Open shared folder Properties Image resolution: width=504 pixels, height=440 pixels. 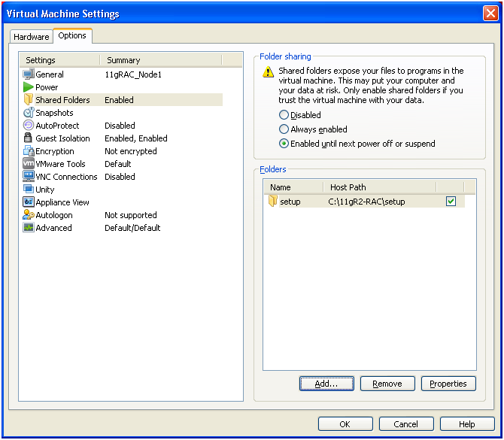point(448,384)
